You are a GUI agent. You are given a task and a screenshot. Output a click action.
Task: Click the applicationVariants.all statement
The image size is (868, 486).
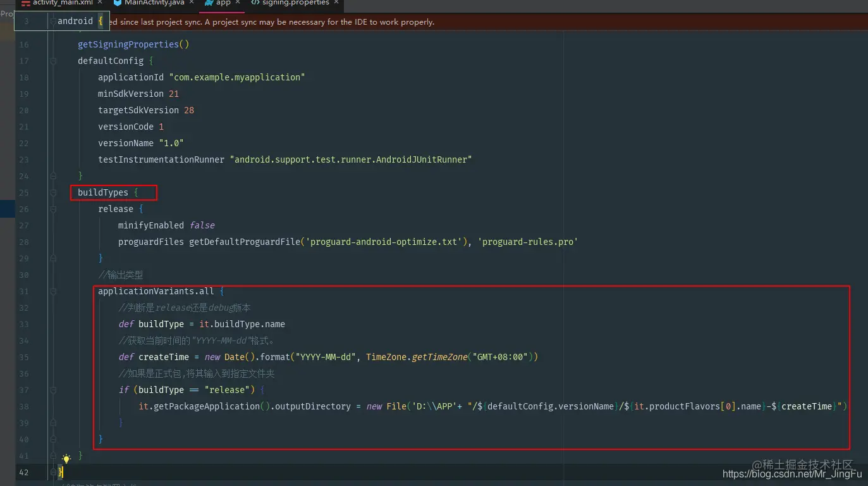156,291
